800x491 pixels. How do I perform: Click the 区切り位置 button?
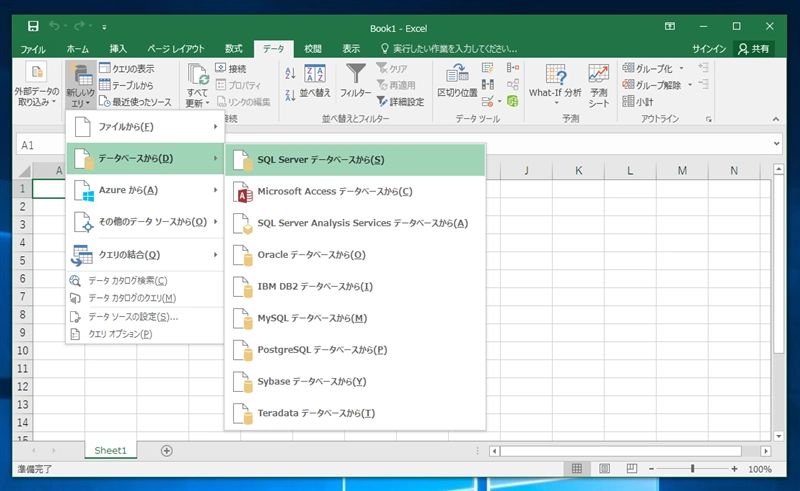[x=457, y=81]
